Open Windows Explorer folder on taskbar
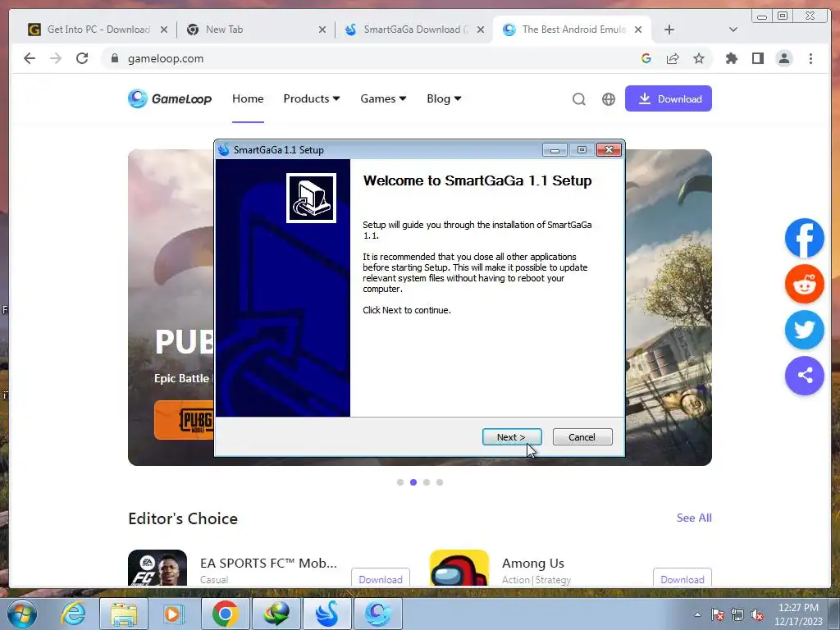 pyautogui.click(x=124, y=614)
